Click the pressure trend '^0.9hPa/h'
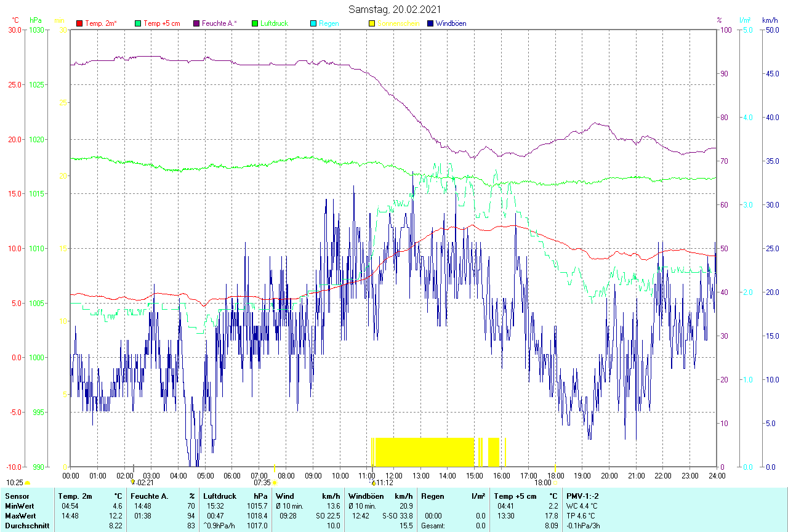Screen dimensions: 788x532 (220, 526)
